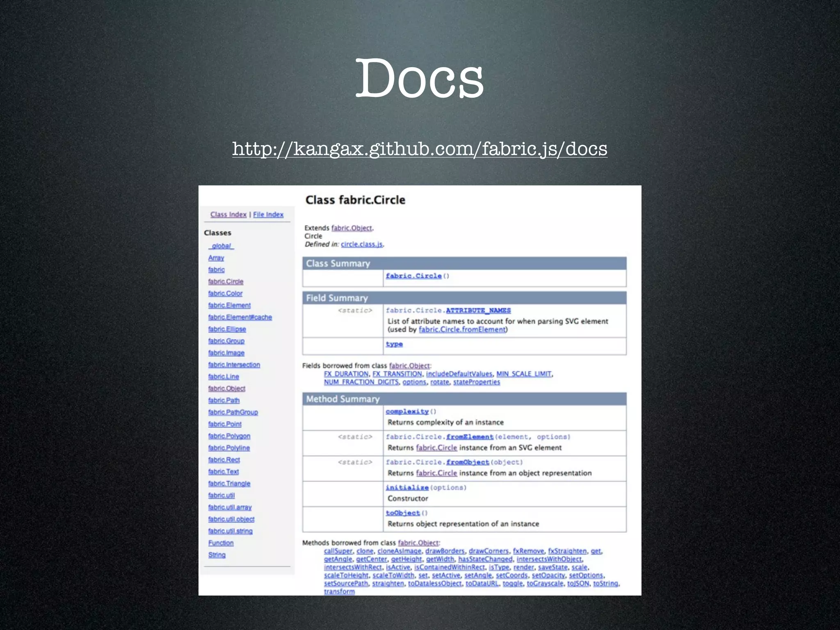Jump to the fromElement method
Screen dimensions: 840x630
[x=470, y=437]
